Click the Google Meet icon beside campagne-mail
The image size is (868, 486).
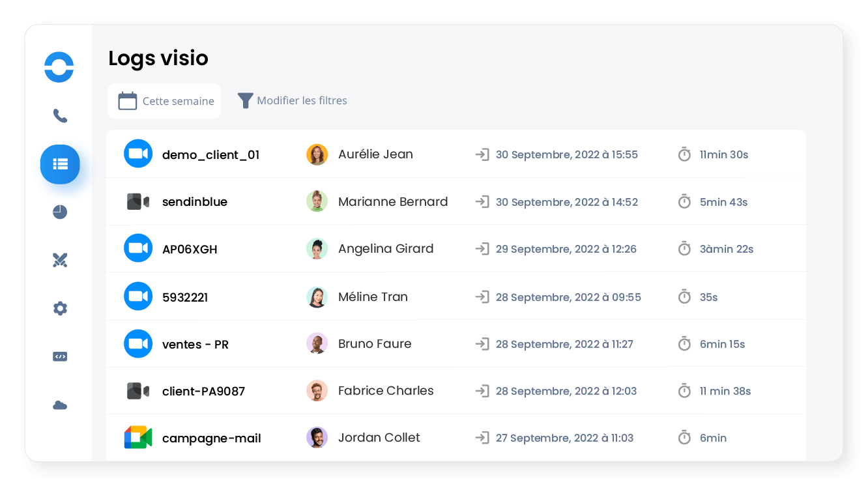pyautogui.click(x=138, y=438)
